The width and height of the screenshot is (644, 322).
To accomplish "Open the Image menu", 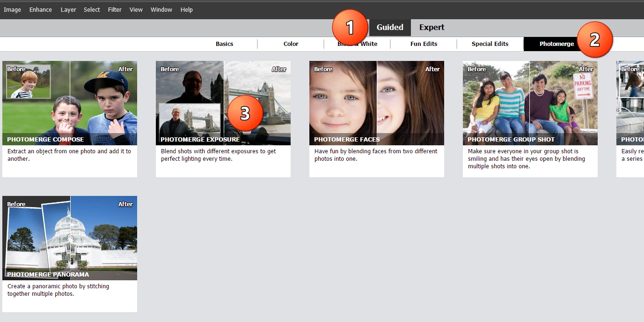I will point(12,9).
